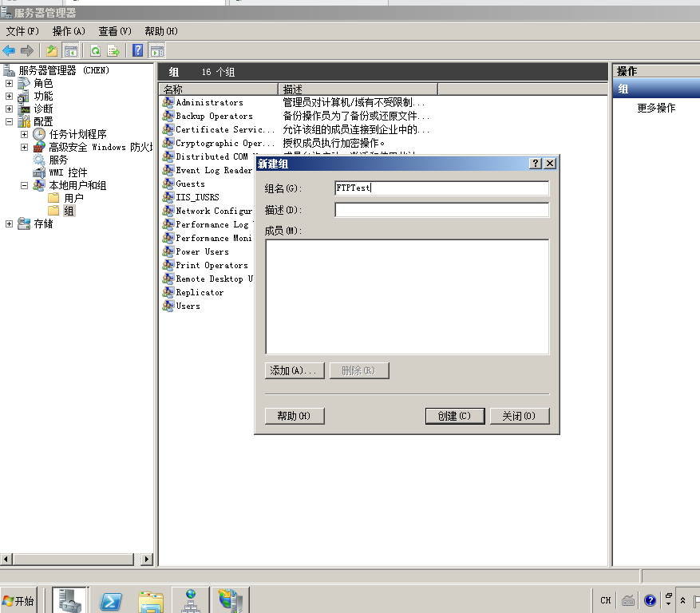
Task: Select the IIS_IUSRS group icon
Action: 168,197
